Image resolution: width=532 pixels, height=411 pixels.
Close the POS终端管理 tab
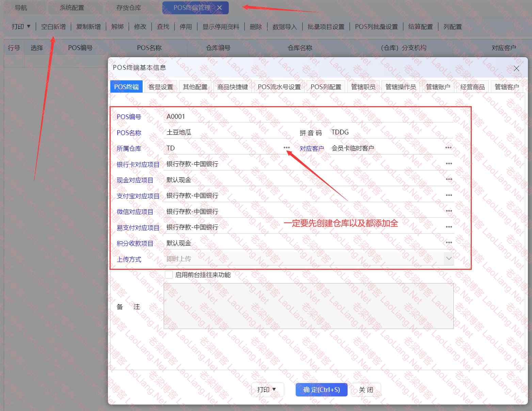pos(220,7)
